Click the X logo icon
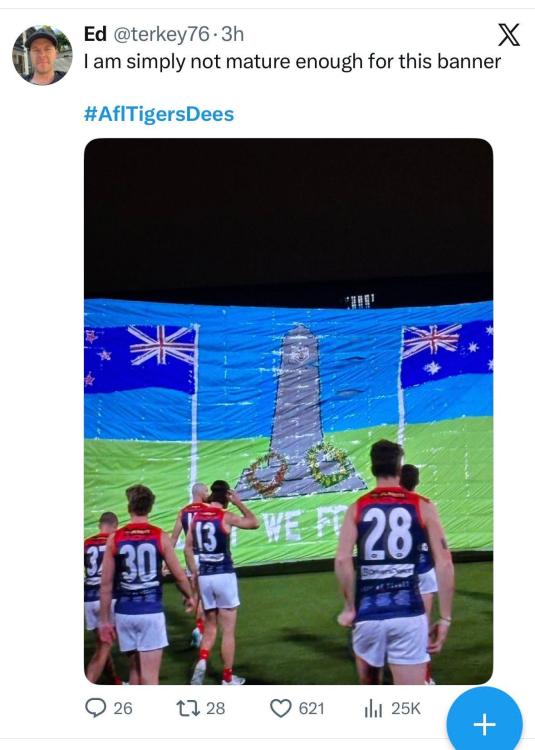The width and height of the screenshot is (535, 750). [x=509, y=35]
